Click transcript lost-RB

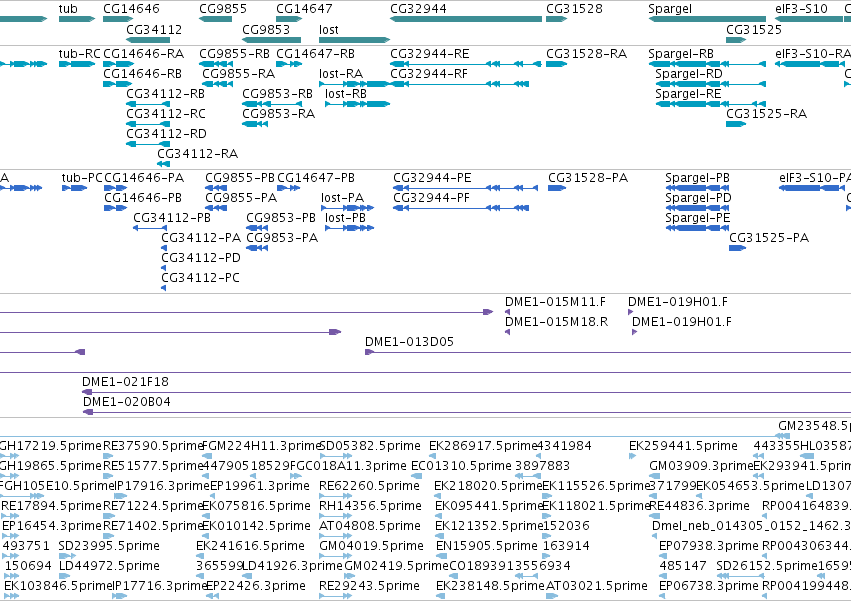346,94
